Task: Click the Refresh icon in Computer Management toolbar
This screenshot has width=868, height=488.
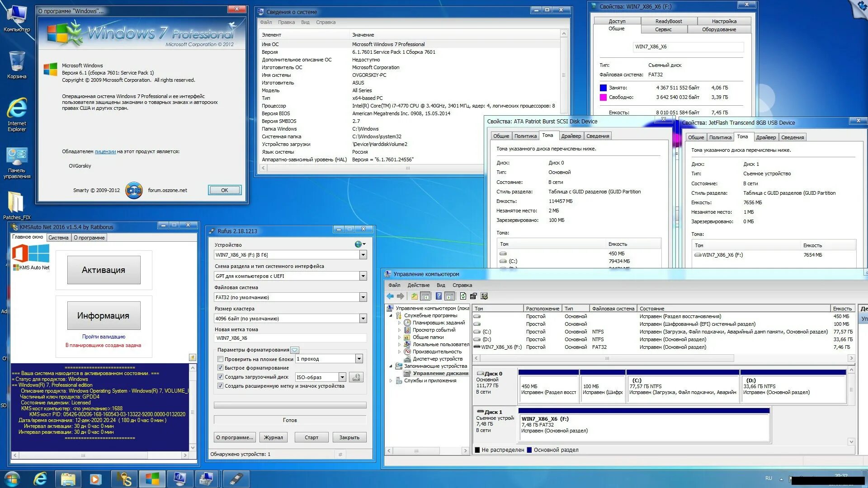Action: point(463,296)
